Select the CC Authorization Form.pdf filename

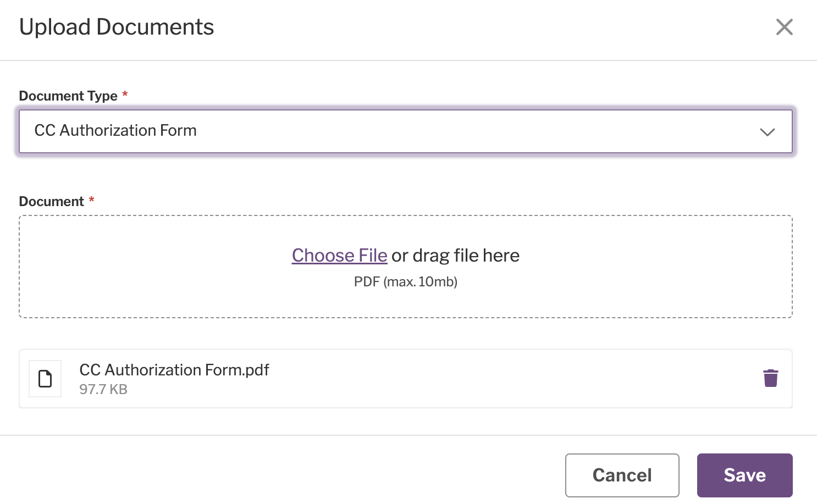tap(174, 370)
